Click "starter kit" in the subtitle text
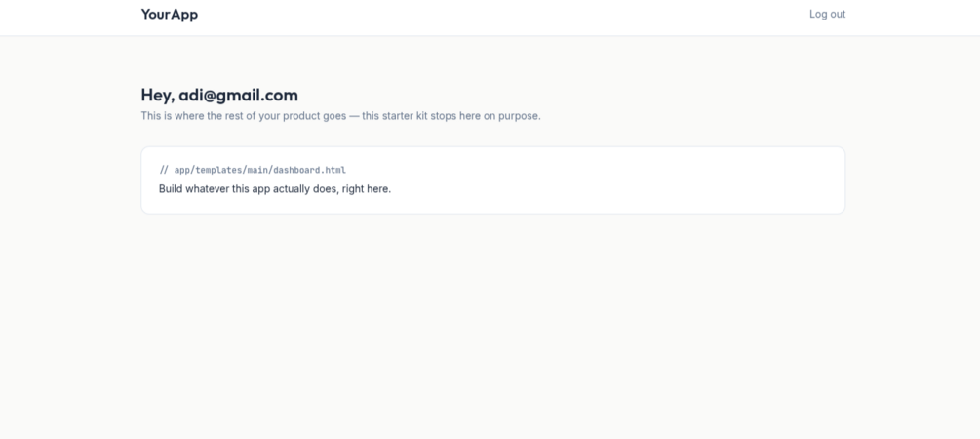 coord(405,116)
